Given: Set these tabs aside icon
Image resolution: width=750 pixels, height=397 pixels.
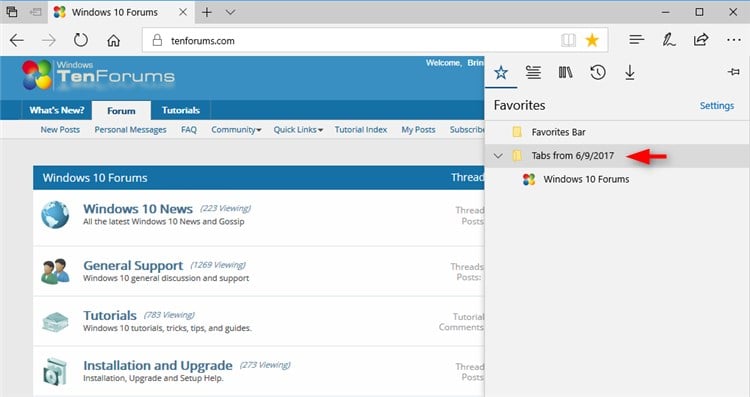Looking at the screenshot, I should click(x=35, y=12).
